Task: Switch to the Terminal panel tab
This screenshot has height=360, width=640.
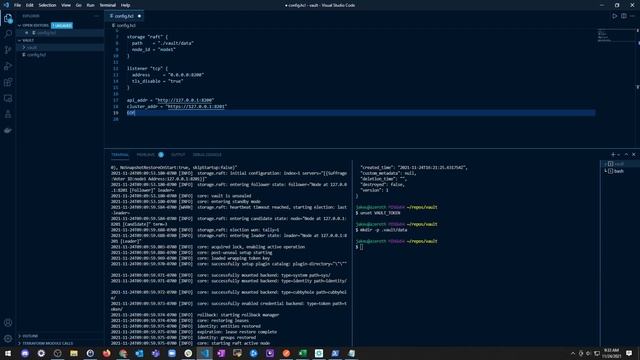Action: point(120,155)
